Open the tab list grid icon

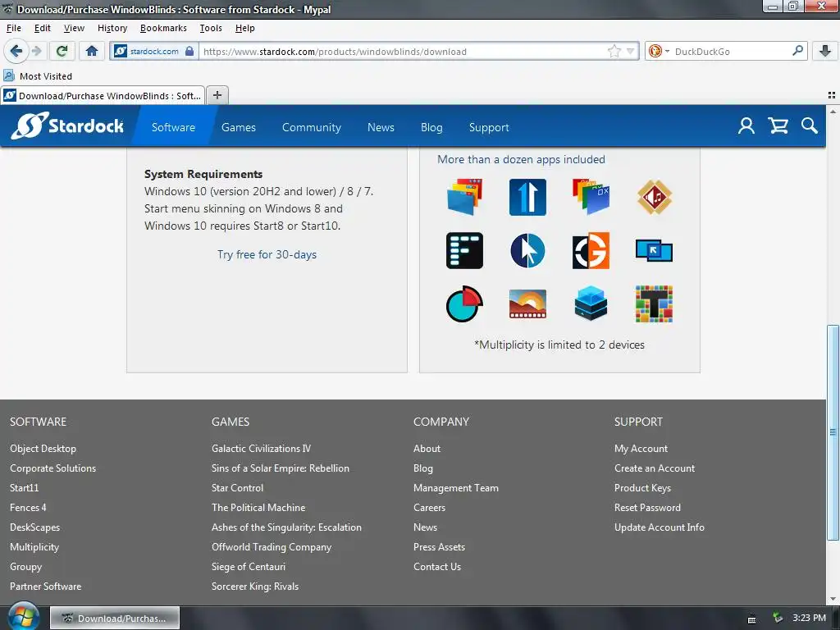[x=832, y=95]
